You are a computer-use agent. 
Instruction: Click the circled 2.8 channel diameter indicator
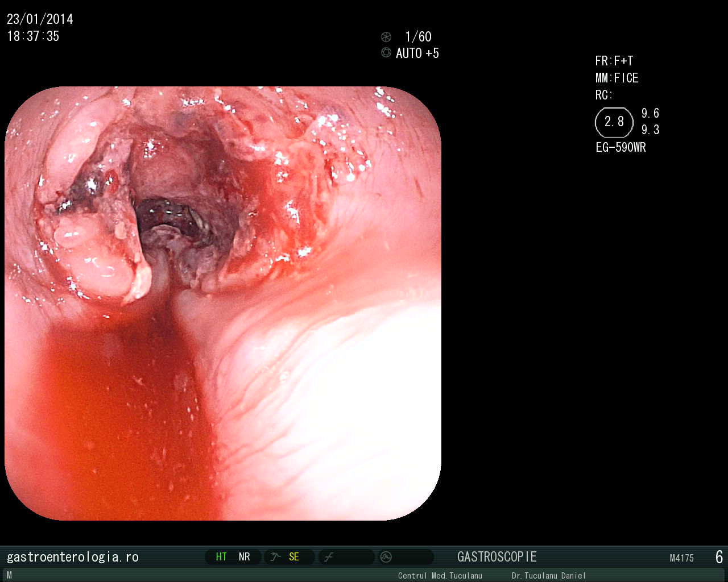[614, 122]
